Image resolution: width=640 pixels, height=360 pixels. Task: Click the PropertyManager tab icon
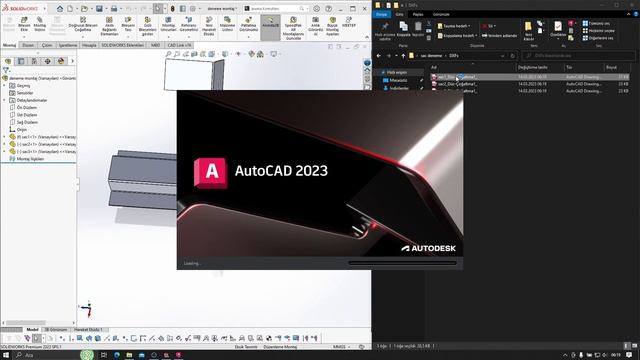[21, 61]
